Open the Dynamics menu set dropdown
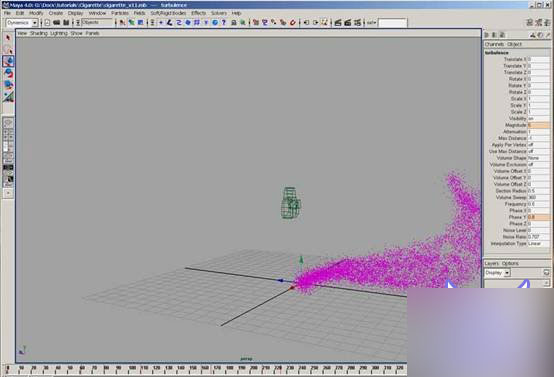 [22, 23]
